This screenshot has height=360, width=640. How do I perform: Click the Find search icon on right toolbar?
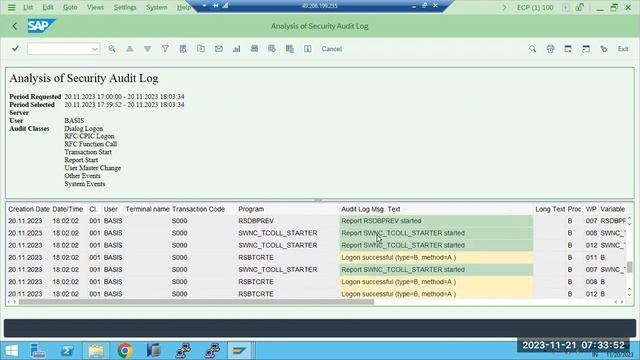coord(533,49)
